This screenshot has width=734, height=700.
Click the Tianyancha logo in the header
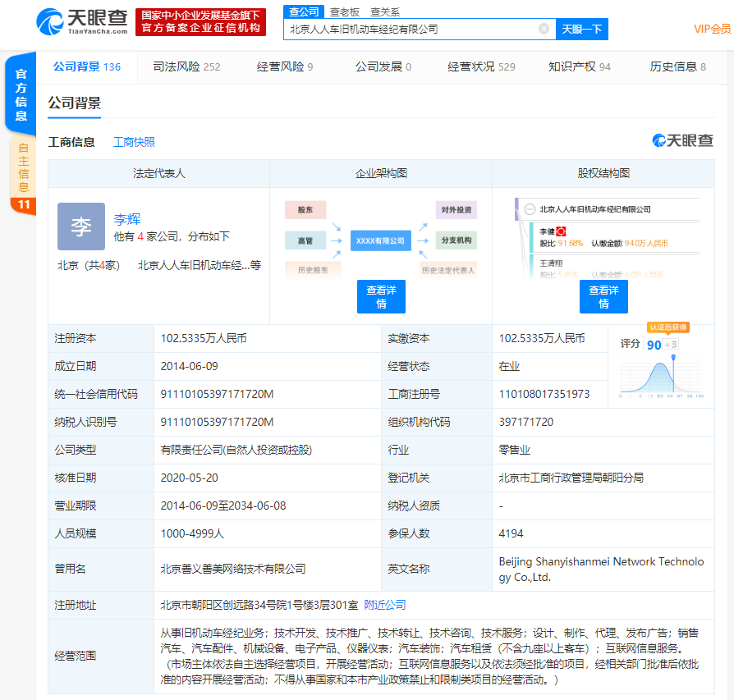82,21
